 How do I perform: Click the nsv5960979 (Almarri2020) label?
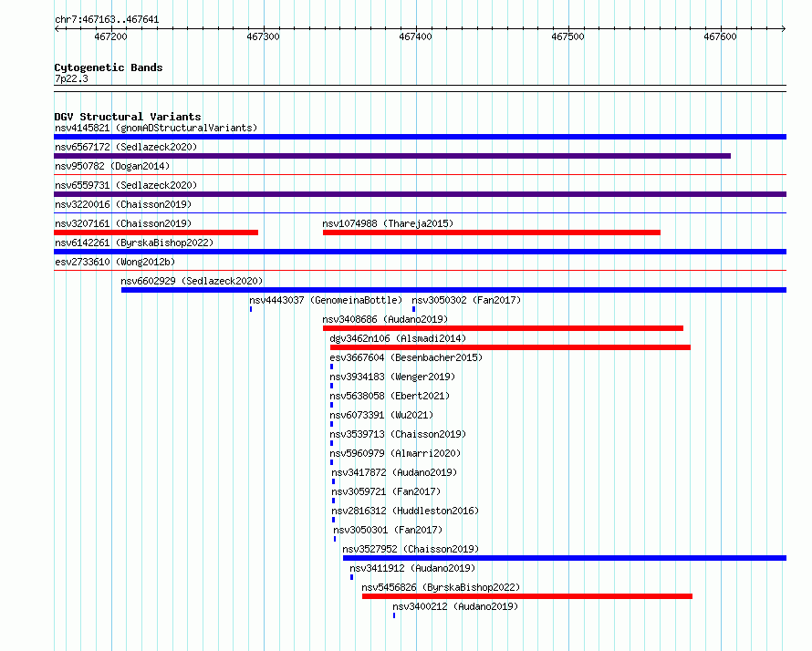pyautogui.click(x=395, y=453)
